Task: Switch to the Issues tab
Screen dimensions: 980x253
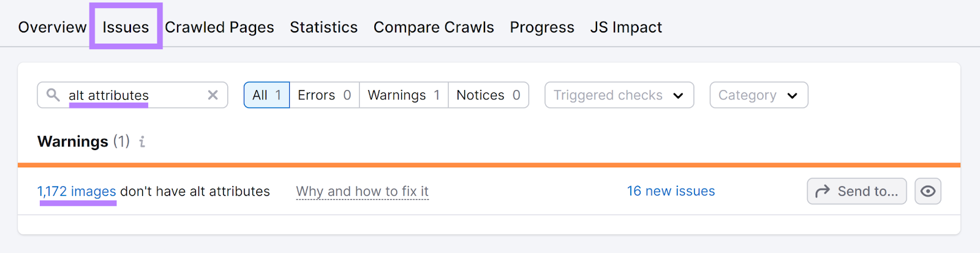Action: pyautogui.click(x=126, y=27)
